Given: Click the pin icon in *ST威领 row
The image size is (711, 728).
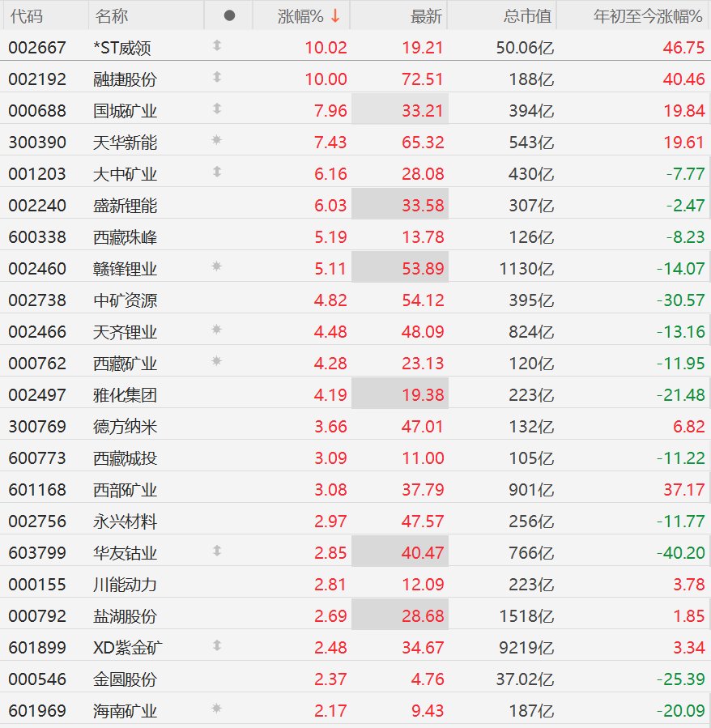Looking at the screenshot, I should coord(216,45).
